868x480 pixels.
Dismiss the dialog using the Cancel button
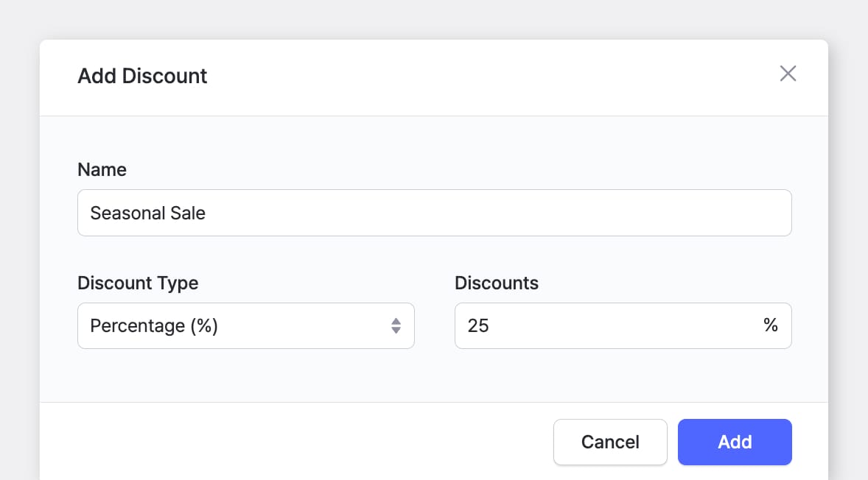click(x=610, y=442)
